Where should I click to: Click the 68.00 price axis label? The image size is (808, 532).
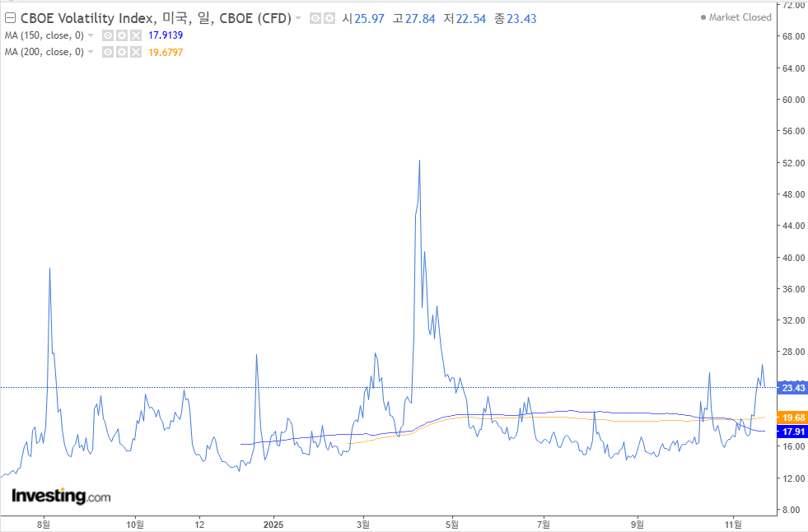click(x=793, y=36)
